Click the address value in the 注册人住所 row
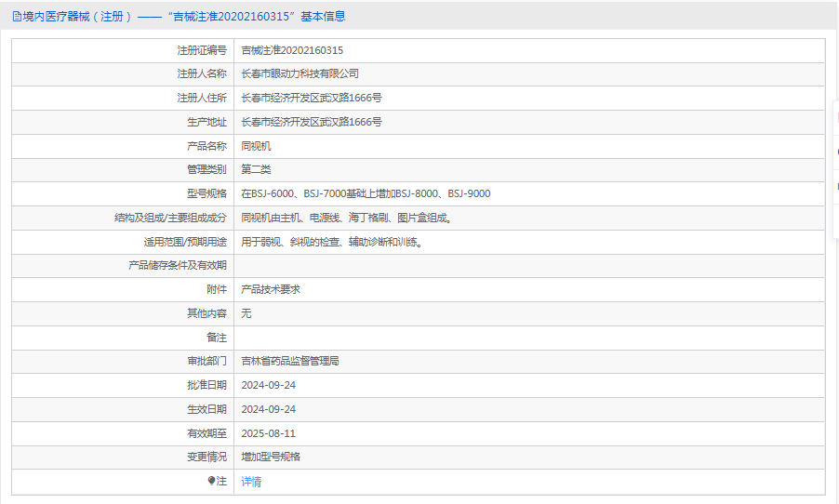 (x=312, y=98)
